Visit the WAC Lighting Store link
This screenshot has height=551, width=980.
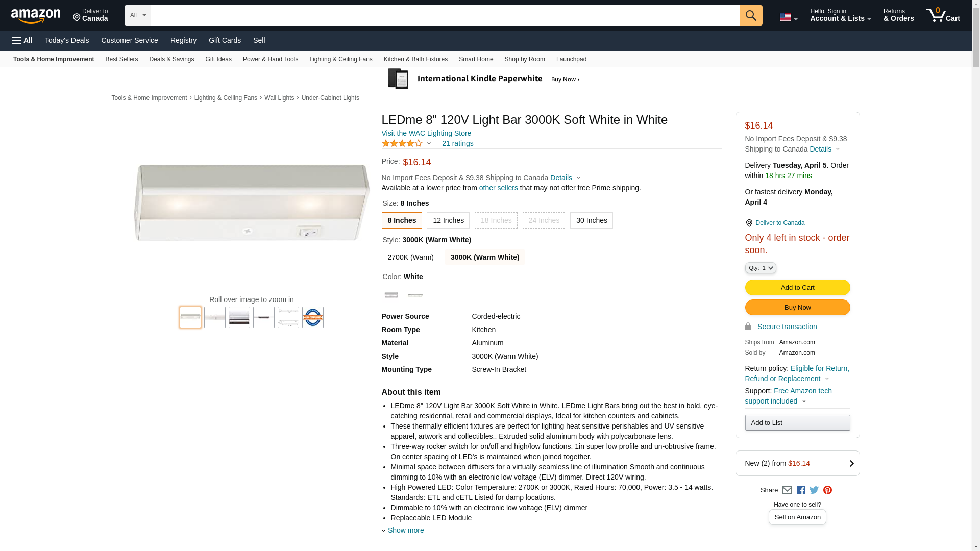tap(426, 133)
